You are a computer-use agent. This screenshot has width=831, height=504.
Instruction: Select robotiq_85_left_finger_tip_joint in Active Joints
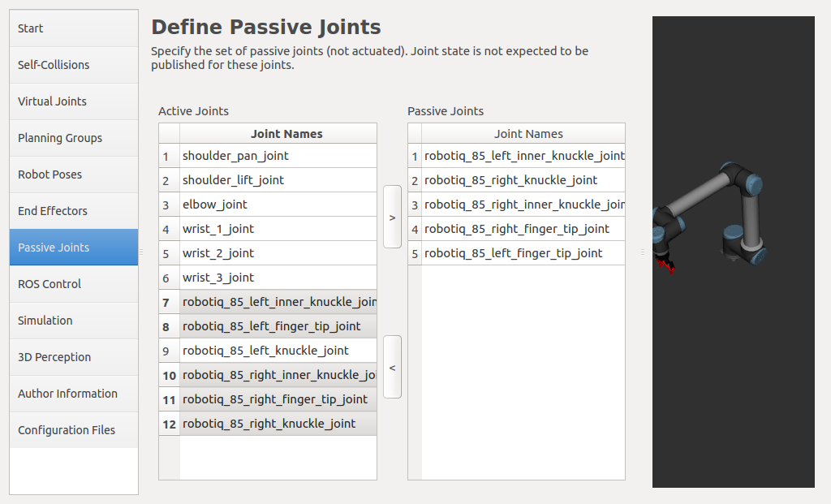[278, 326]
